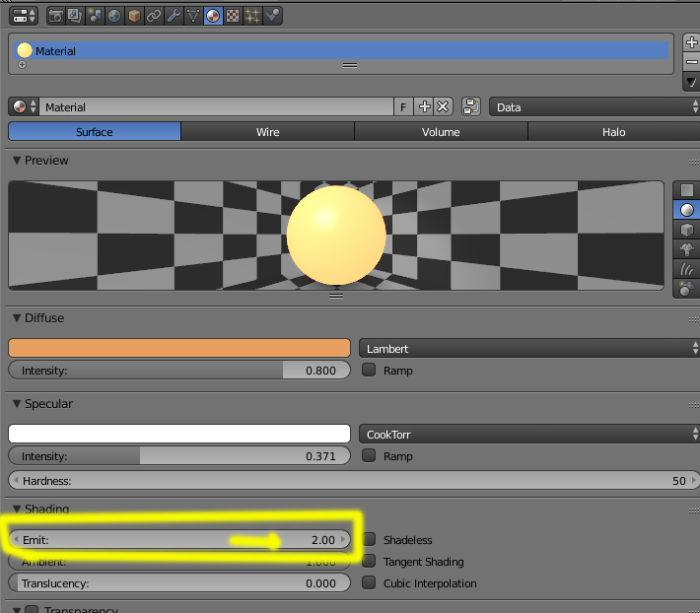Adjust the Translucency 0.000 slider

tap(179, 583)
